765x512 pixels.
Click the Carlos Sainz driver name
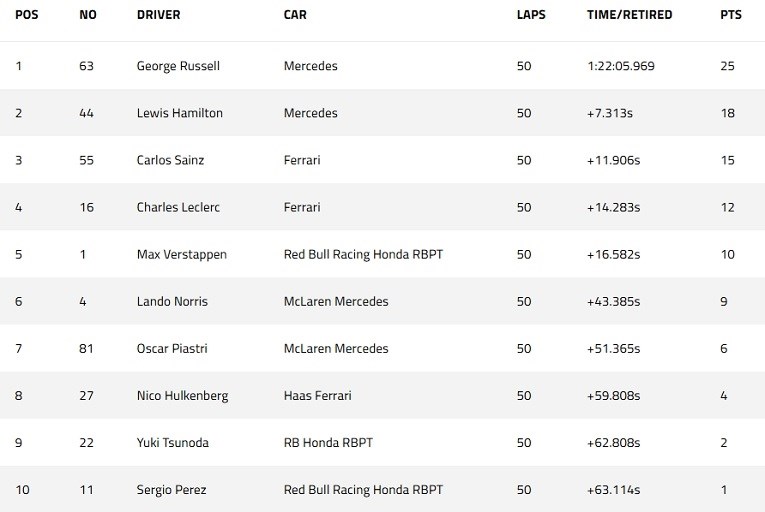(170, 160)
